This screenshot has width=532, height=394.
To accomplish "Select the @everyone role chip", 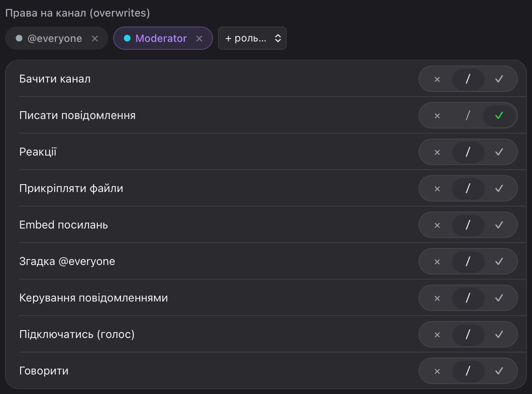I will (x=57, y=39).
